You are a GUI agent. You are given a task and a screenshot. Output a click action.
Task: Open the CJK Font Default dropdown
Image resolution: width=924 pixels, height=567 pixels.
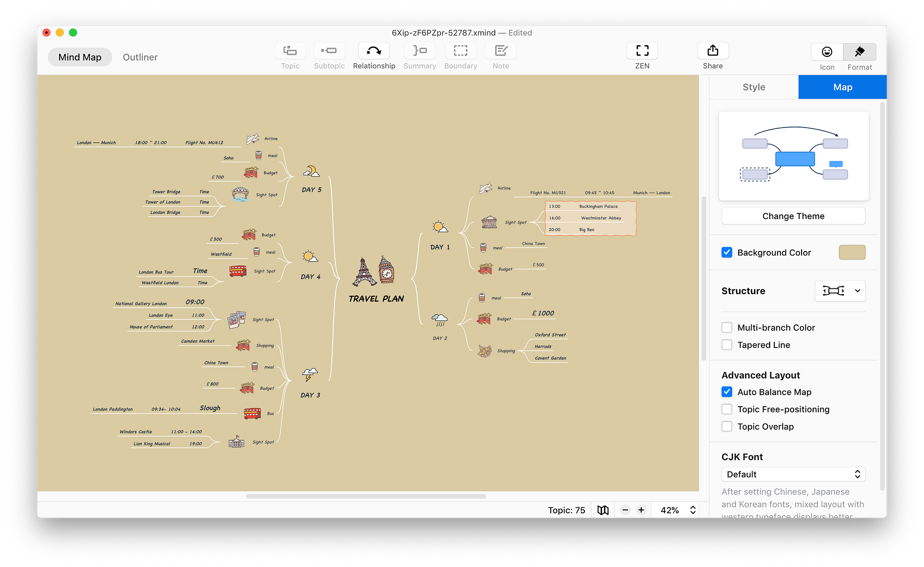click(x=793, y=474)
